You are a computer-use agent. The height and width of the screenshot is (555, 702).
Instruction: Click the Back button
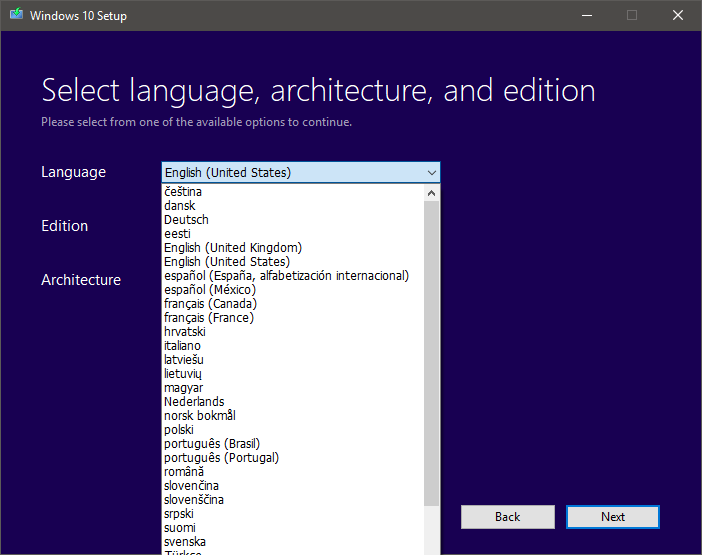click(508, 517)
